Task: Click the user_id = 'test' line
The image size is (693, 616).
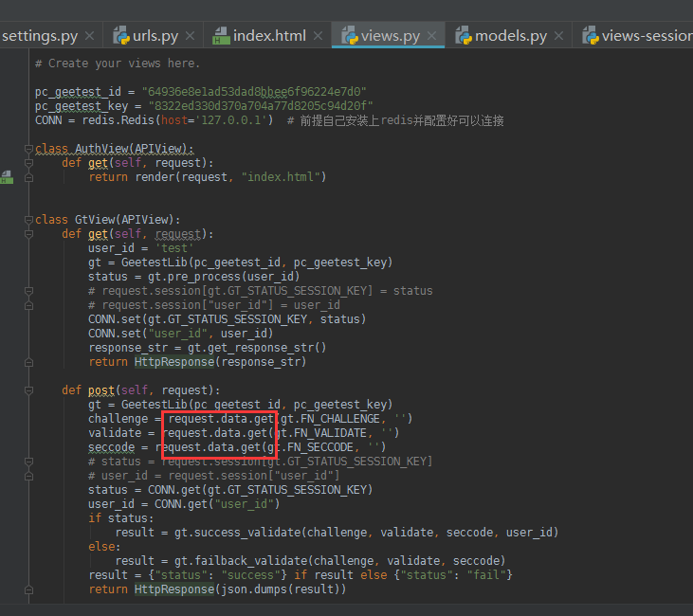Action: pos(140,248)
